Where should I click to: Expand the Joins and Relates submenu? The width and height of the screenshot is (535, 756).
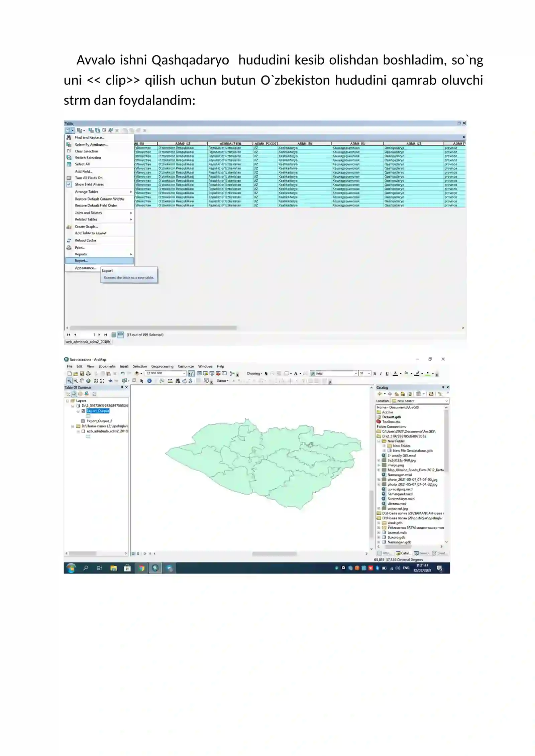tap(99, 213)
